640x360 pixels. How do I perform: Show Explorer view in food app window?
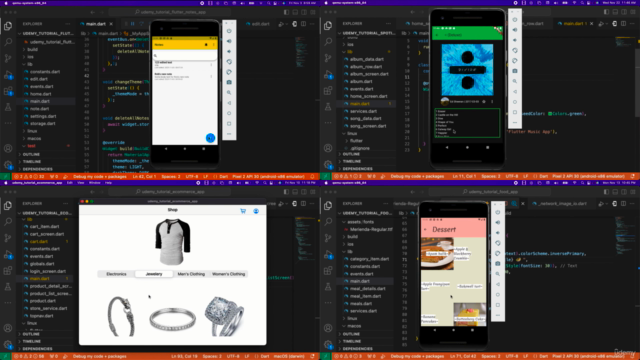[x=328, y=206]
